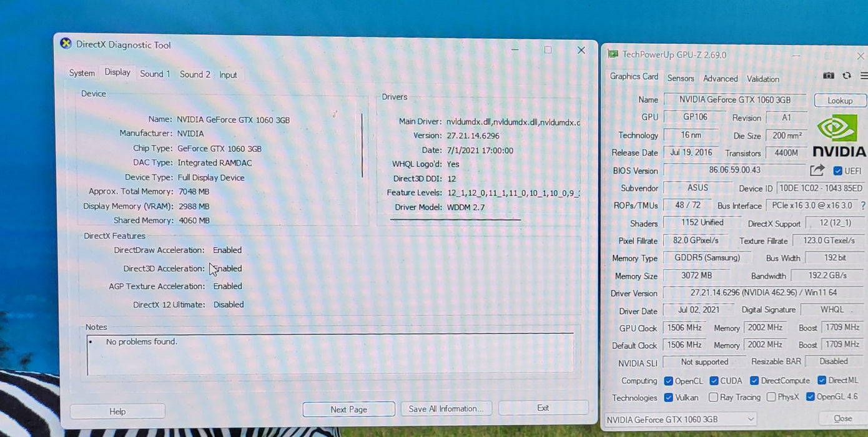
Task: Click the Driver Model WDDM 2.7 value
Action: click(x=466, y=207)
